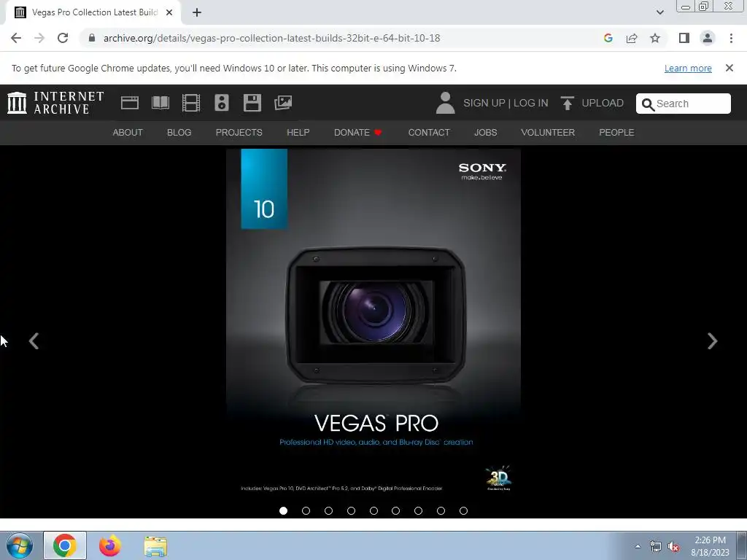Open a new browser tab

197,13
